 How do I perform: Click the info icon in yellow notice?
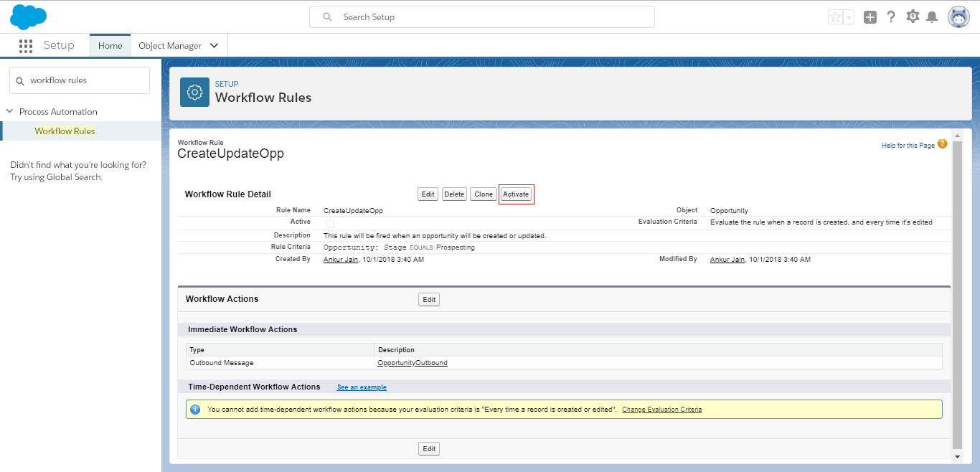pyautogui.click(x=195, y=410)
